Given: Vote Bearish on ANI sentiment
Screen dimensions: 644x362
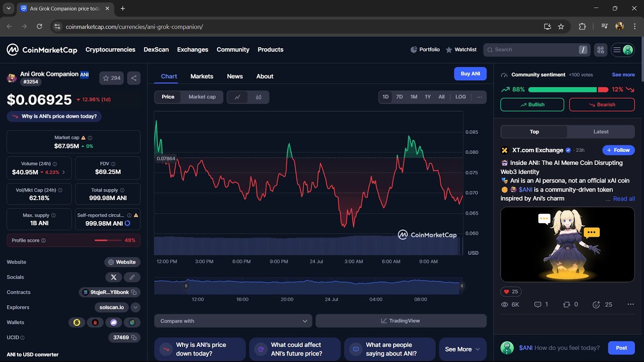Looking at the screenshot, I should click(x=602, y=105).
